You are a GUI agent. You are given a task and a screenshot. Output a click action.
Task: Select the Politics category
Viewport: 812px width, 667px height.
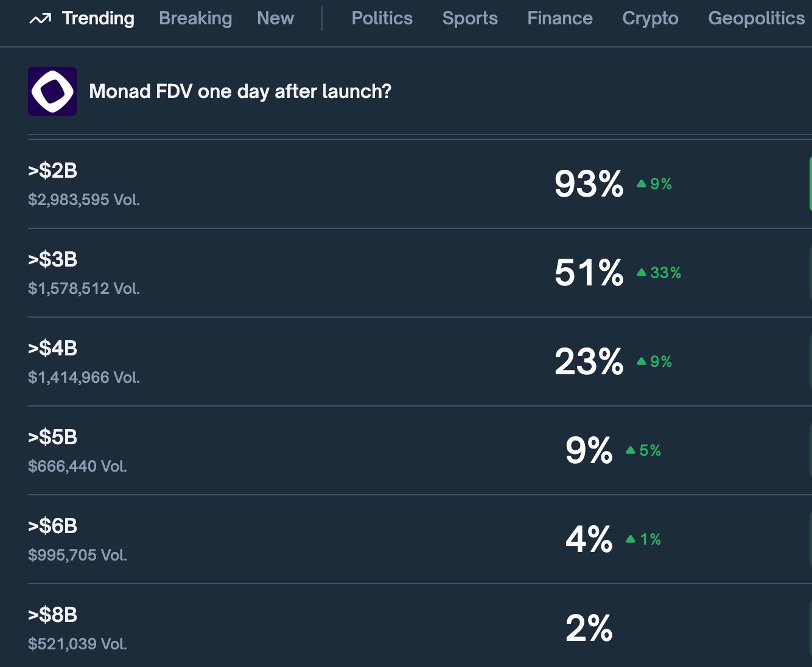[382, 18]
